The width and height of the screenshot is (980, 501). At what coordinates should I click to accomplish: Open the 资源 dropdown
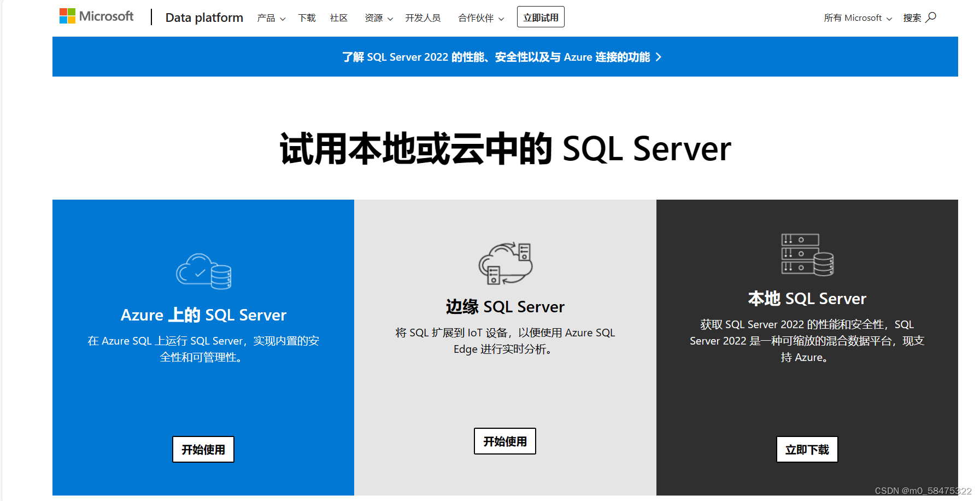pos(377,18)
